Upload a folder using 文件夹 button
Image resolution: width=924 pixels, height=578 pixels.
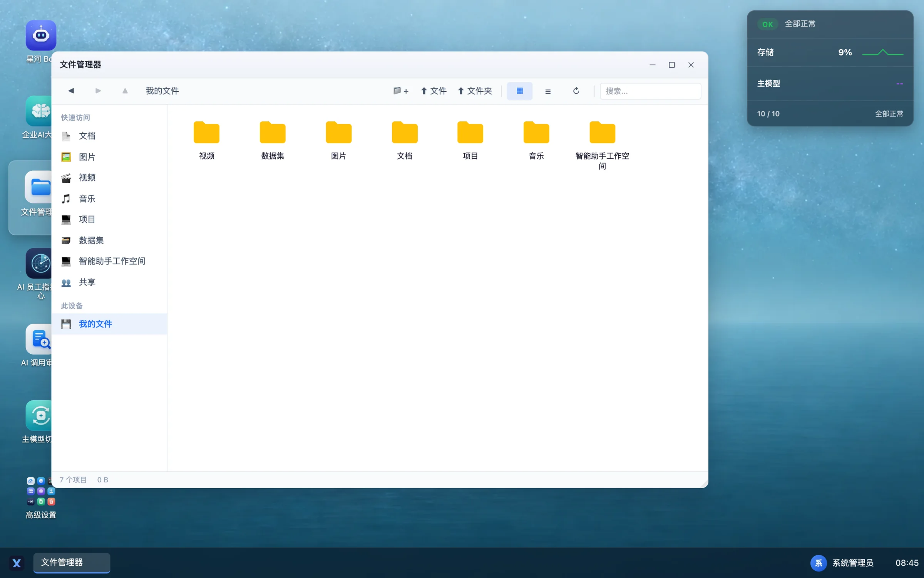click(x=475, y=91)
